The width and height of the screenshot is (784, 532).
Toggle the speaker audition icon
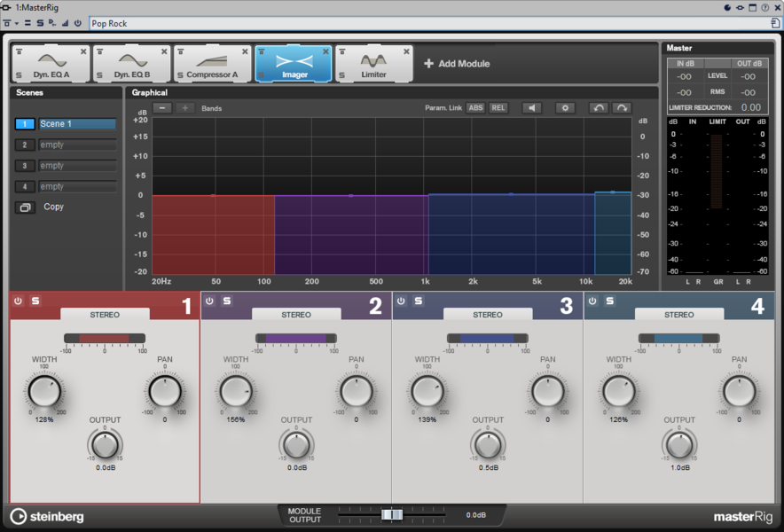532,108
